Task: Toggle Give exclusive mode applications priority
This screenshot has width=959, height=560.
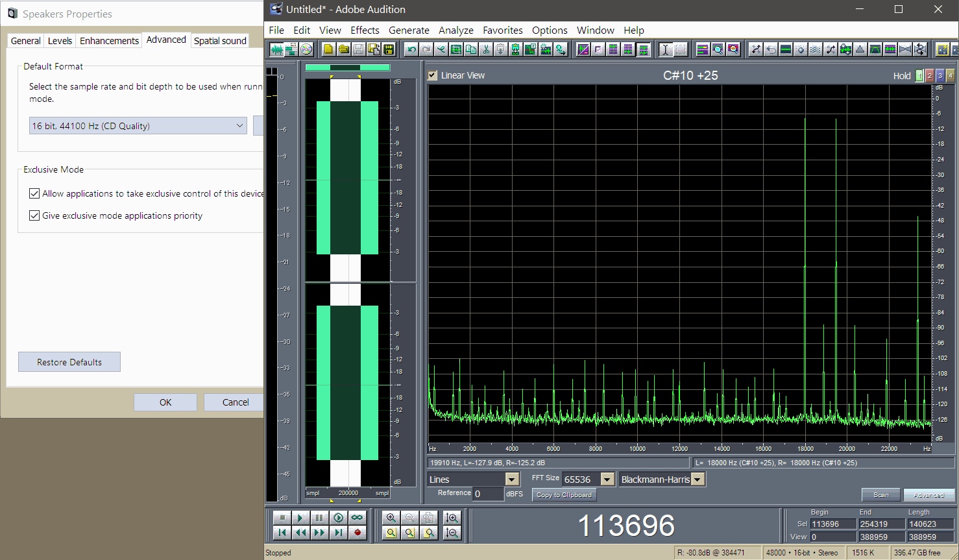Action: [34, 215]
